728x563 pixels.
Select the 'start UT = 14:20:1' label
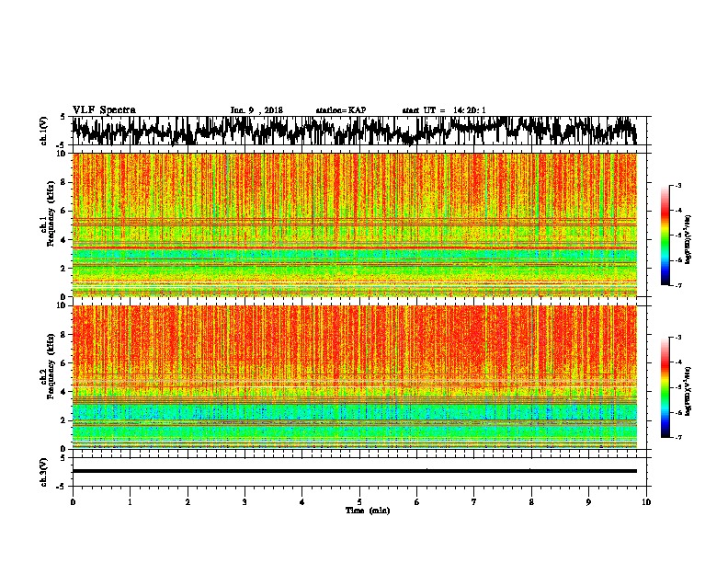(444, 110)
